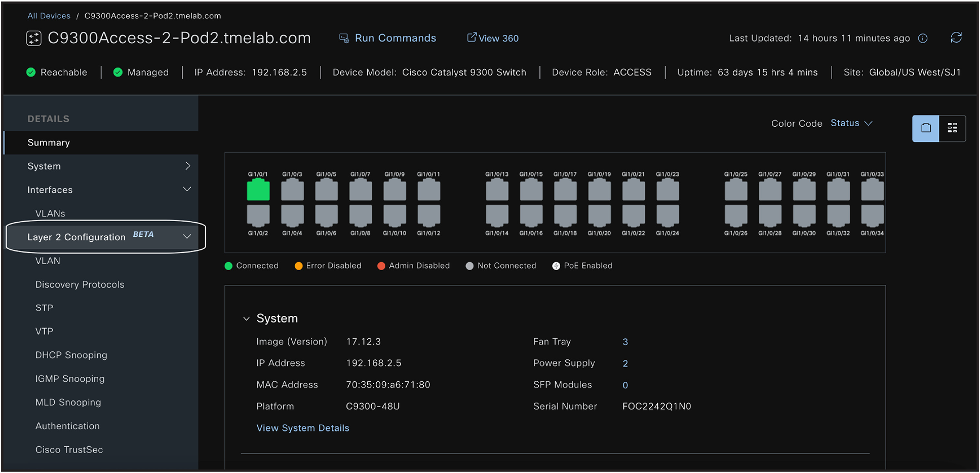Open MLD Snooping configuration
The image size is (980, 473).
pos(68,402)
